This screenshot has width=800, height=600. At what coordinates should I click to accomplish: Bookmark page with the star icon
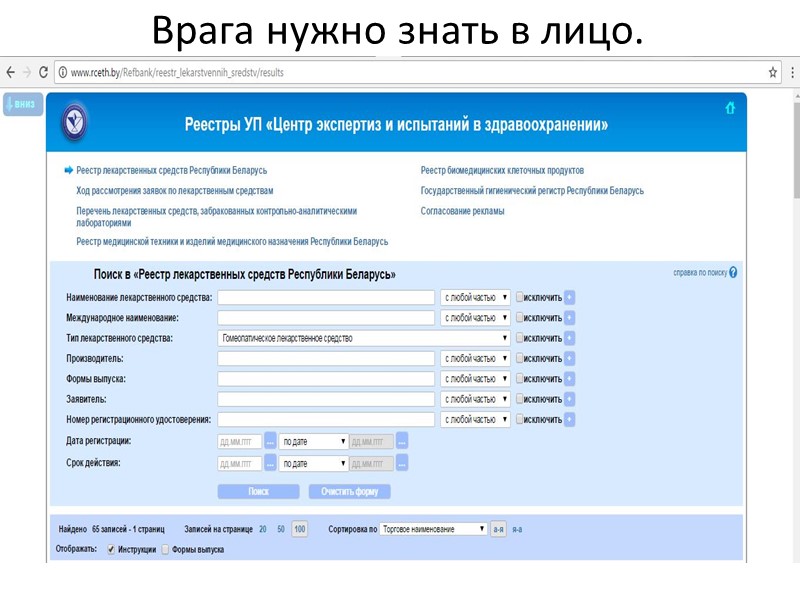(x=772, y=72)
